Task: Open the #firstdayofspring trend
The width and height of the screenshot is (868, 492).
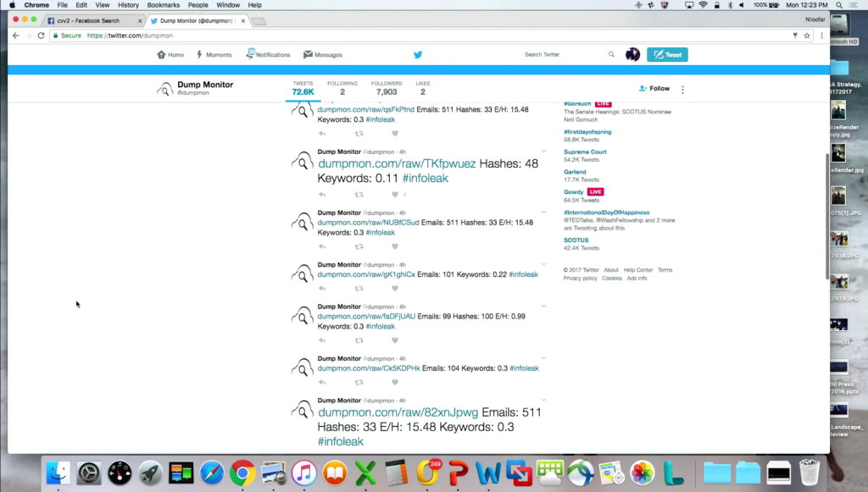Action: tap(587, 132)
